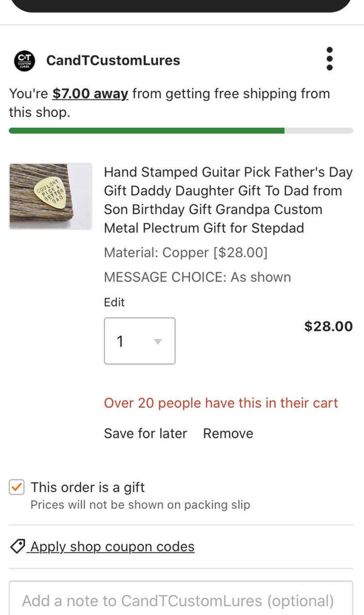364x615 pixels.
Task: Click the CandTCustomLures shop logo icon
Action: [23, 60]
